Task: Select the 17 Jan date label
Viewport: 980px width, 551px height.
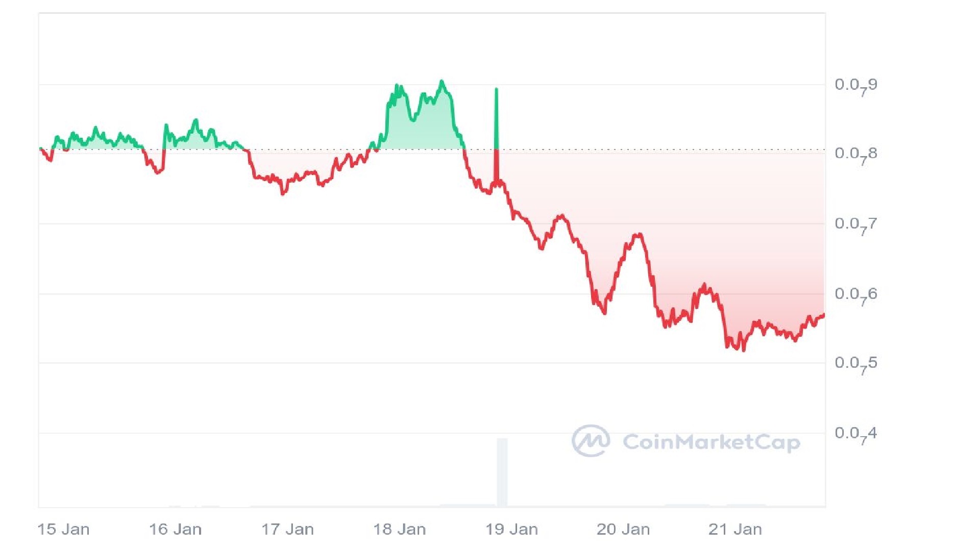Action: click(x=287, y=529)
